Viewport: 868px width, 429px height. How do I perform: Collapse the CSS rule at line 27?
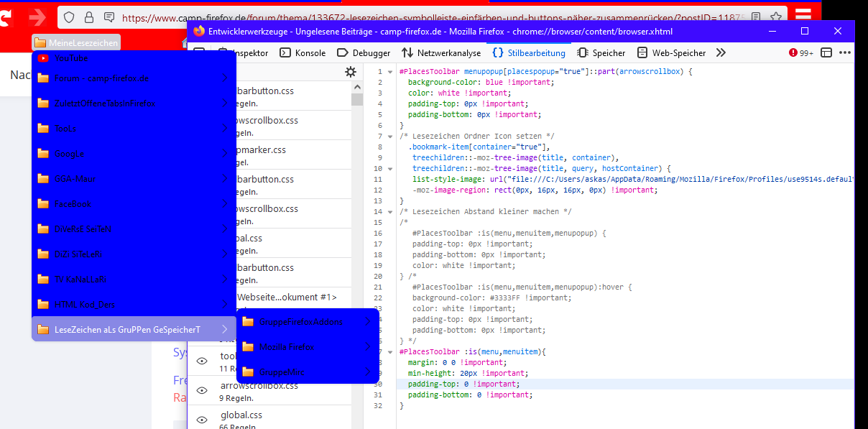(x=390, y=352)
